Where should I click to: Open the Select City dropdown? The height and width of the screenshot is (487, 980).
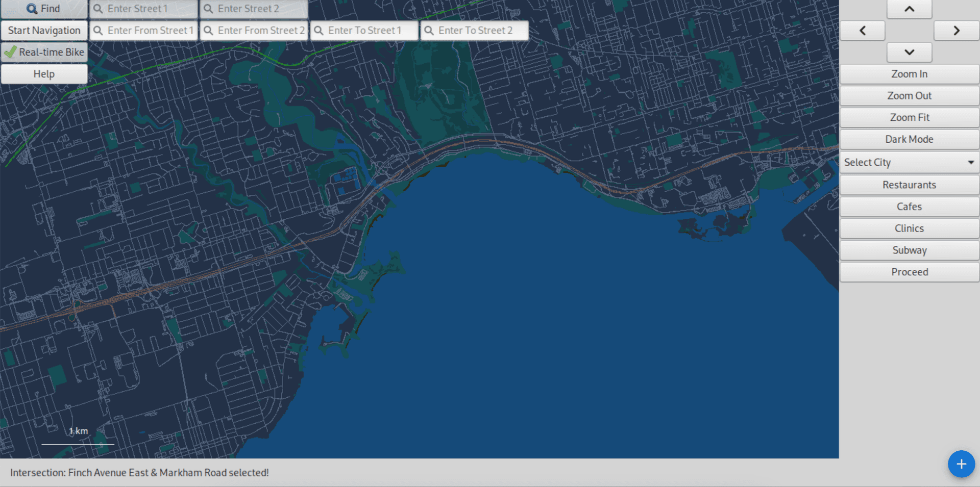point(910,163)
